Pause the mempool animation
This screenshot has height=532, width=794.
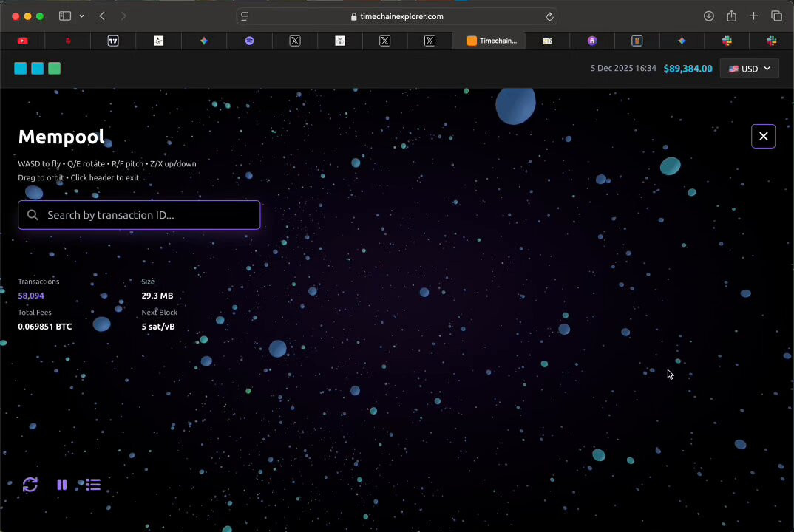(x=62, y=485)
